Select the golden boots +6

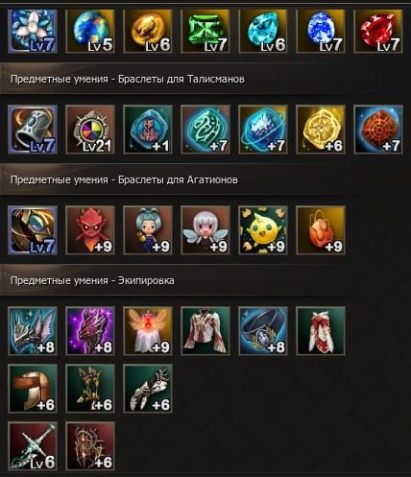[x=90, y=389]
